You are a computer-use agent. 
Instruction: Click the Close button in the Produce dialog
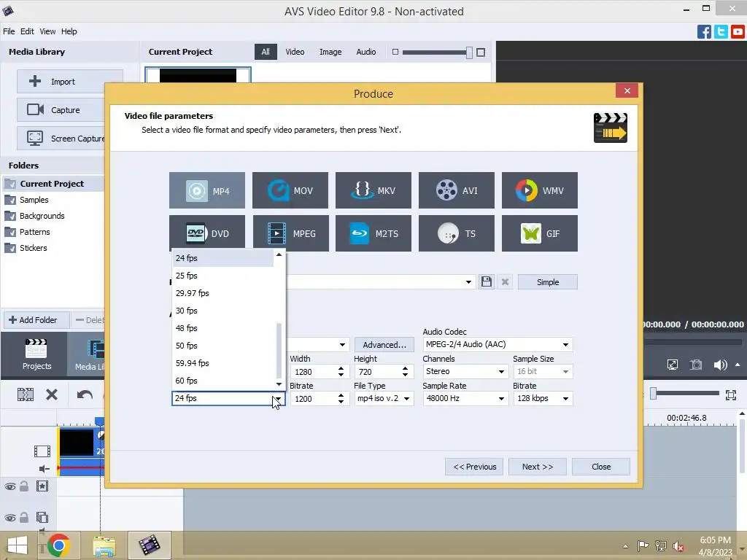point(601,467)
